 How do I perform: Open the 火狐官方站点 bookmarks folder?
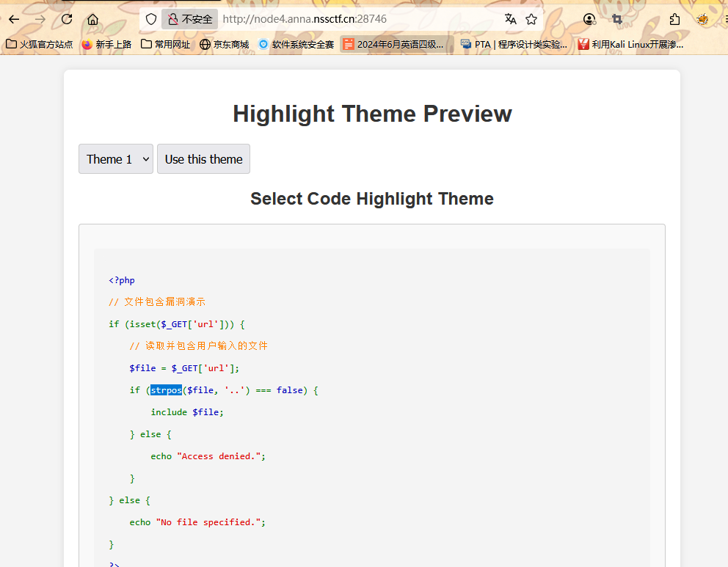coord(40,45)
